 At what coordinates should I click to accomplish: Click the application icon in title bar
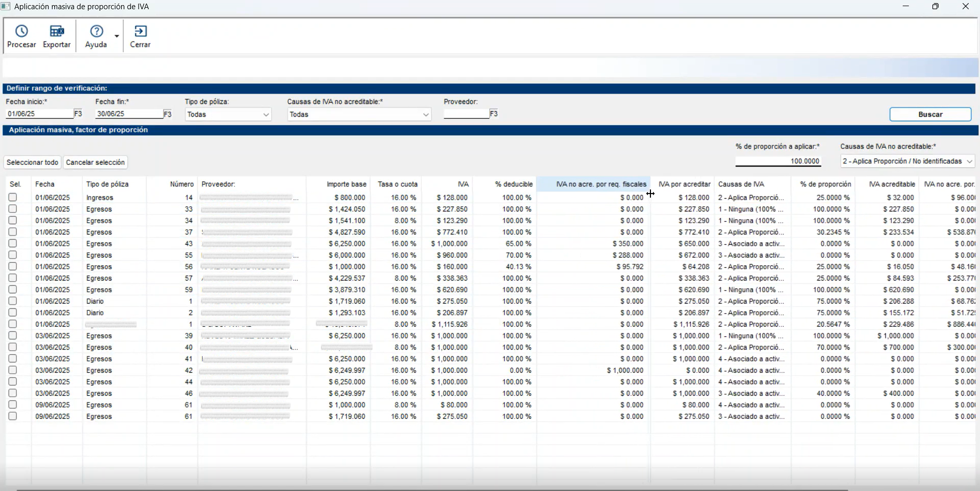click(6, 7)
